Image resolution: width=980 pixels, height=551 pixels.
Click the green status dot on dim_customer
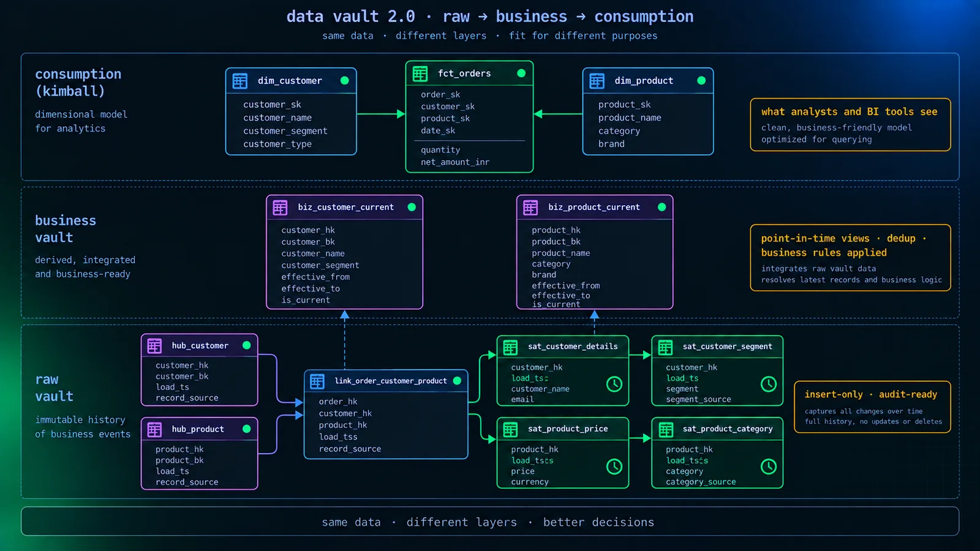click(345, 80)
